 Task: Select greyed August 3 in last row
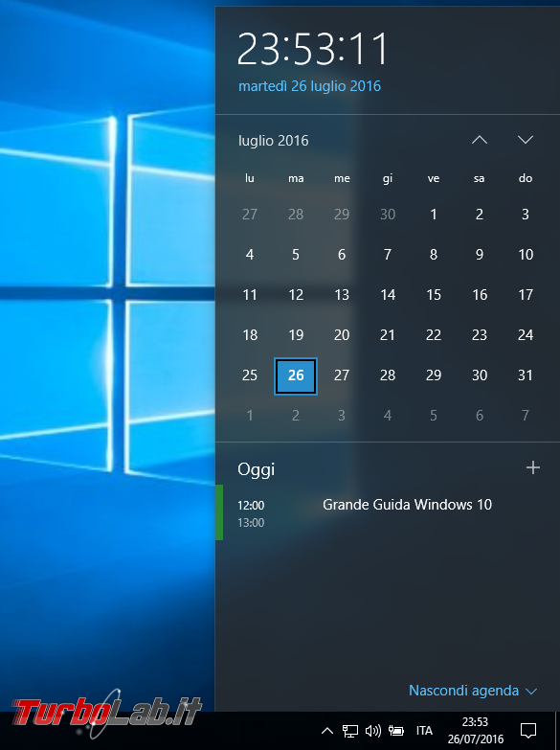(342, 415)
